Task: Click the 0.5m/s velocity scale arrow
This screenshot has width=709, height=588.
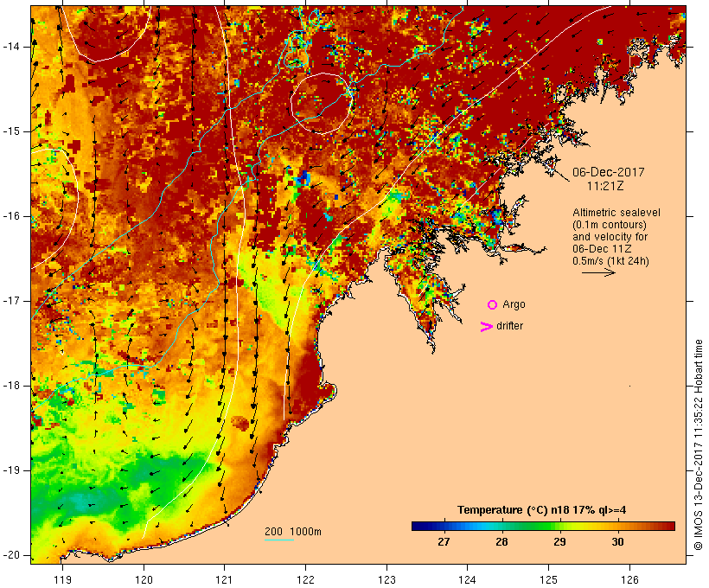Action: [598, 272]
